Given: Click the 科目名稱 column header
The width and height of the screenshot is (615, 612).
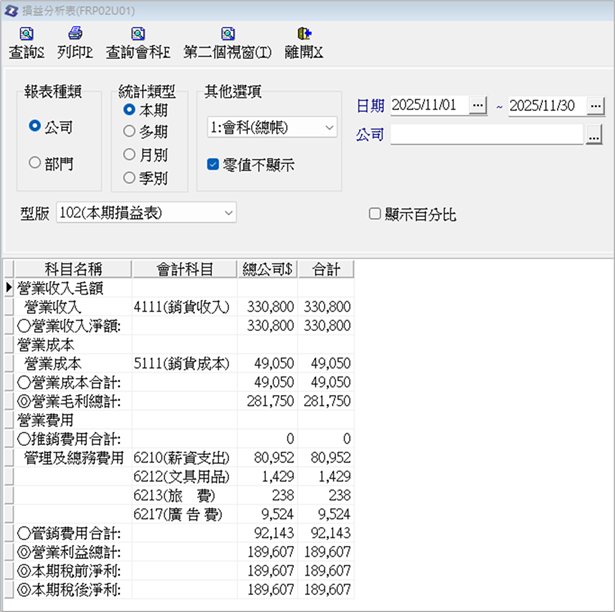Looking at the screenshot, I should click(73, 269).
